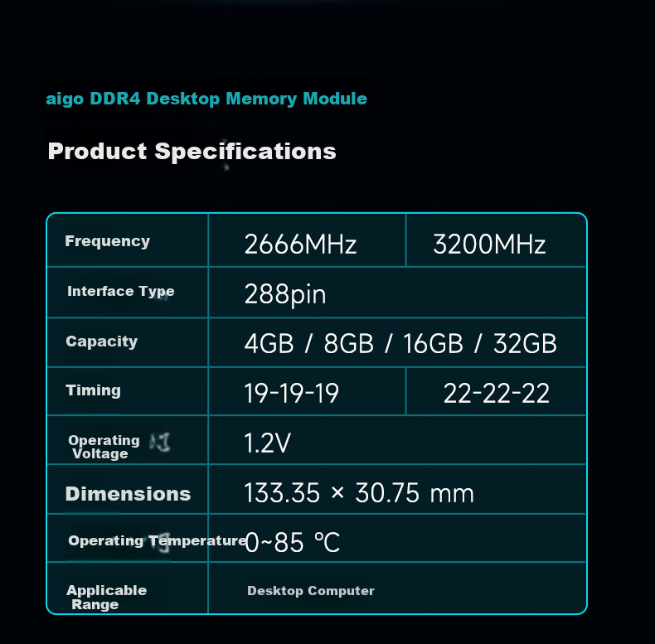Select the 288pin value
The image size is (655, 644).
point(285,294)
